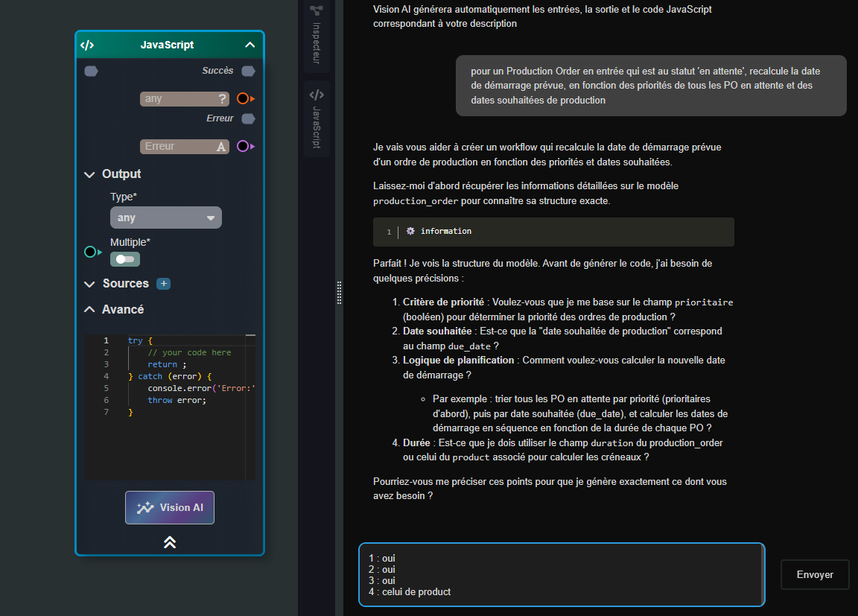Toggle the Multiple switch
This screenshot has height=616, width=858.
coord(125,259)
